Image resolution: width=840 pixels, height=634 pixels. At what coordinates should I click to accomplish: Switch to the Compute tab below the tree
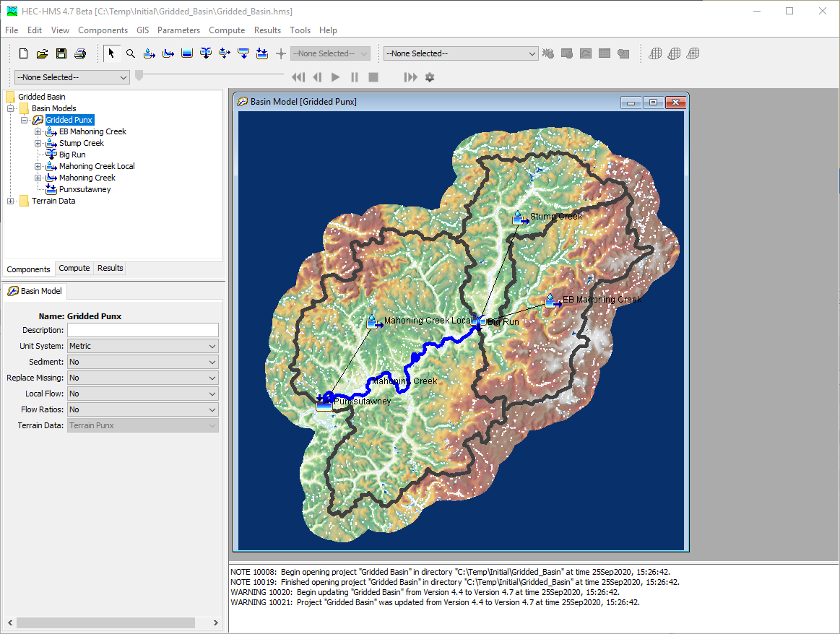pos(74,269)
